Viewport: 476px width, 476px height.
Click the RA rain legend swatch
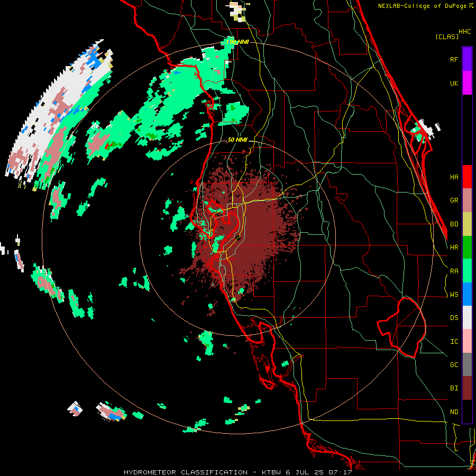tap(467, 271)
